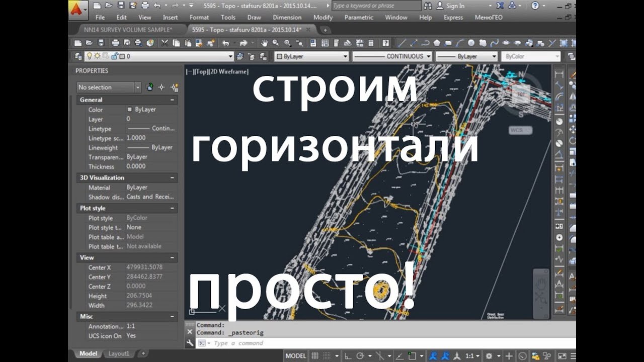
Task: Click the MODEL button in status bar
Action: pos(296,356)
